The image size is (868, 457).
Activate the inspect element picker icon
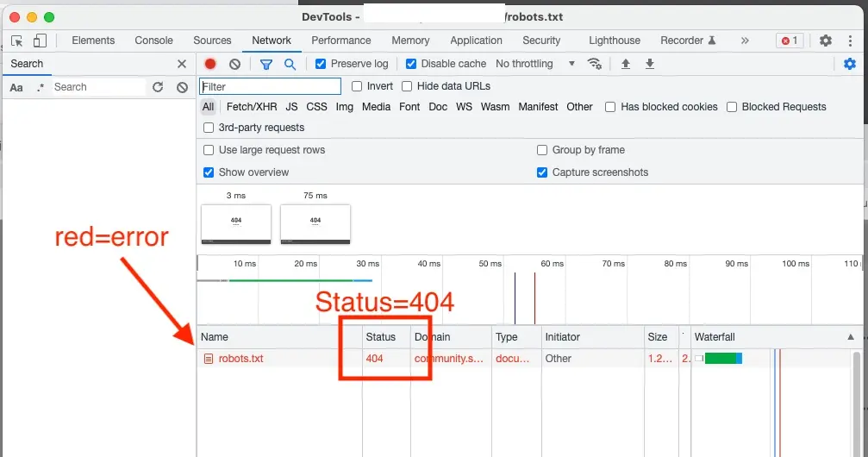[16, 41]
